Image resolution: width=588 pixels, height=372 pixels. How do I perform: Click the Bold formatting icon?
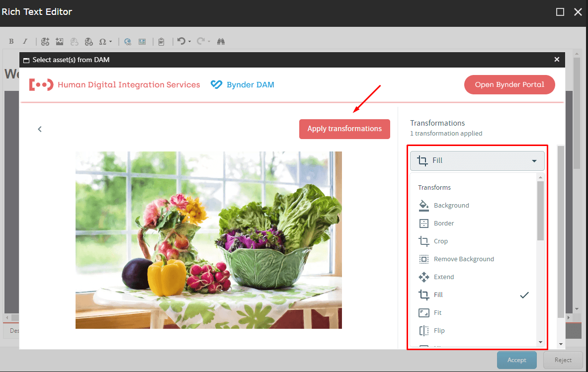[11, 42]
